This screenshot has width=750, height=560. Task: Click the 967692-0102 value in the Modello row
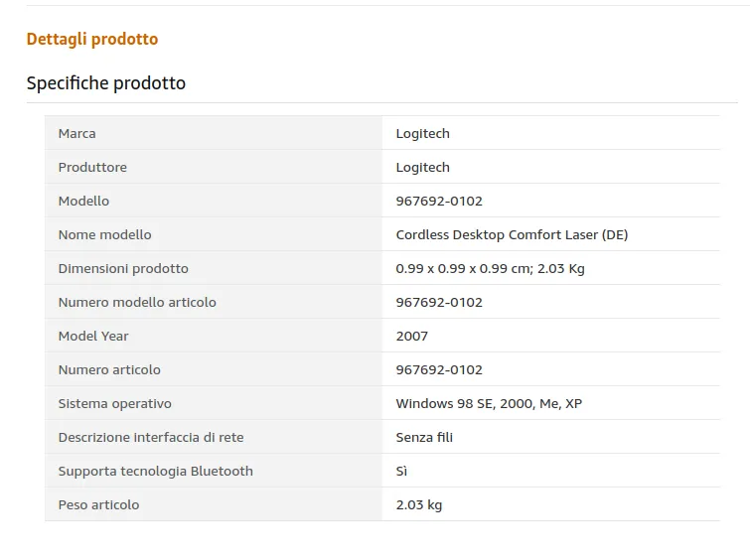(439, 202)
